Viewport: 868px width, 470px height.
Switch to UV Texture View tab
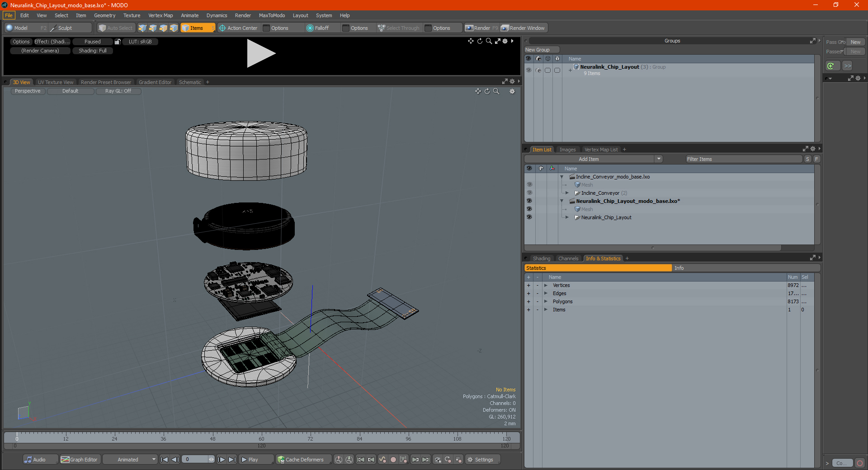coord(56,82)
